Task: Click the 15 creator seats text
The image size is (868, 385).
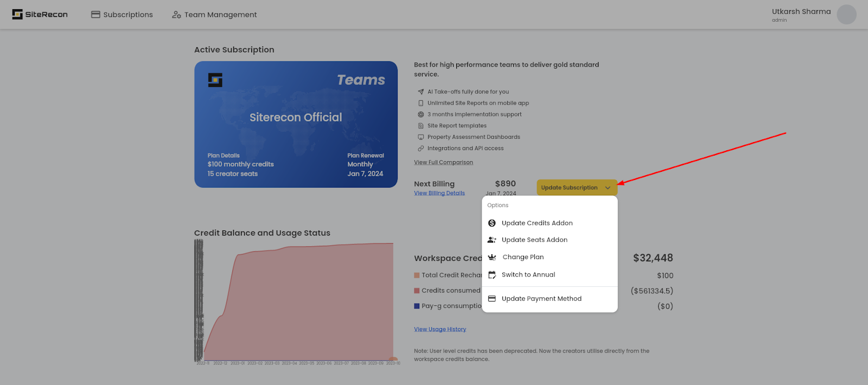Action: tap(233, 174)
